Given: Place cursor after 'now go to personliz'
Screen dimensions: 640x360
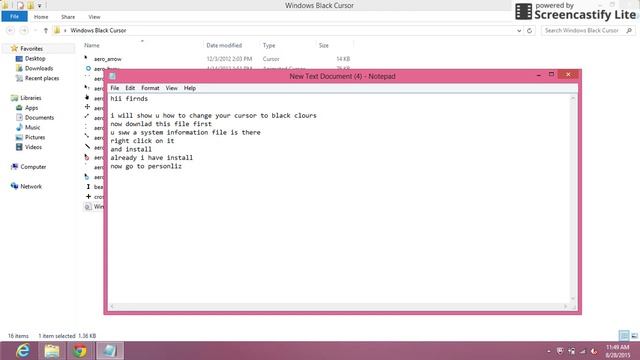Looking at the screenshot, I should click(183, 167).
